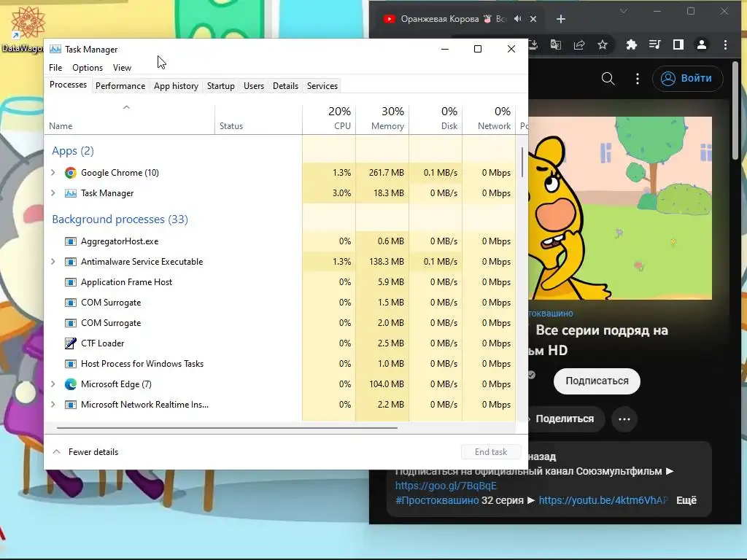Expand the Google Chrome (10) process group

[x=53, y=173]
